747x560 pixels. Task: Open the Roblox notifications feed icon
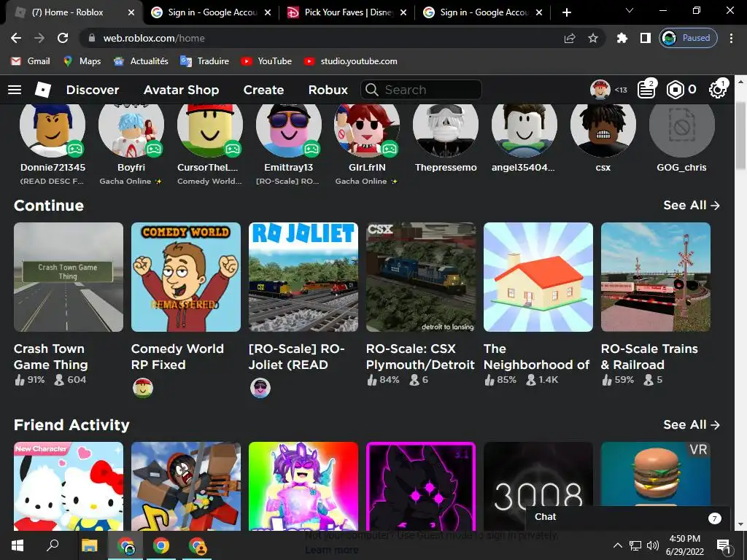click(646, 90)
